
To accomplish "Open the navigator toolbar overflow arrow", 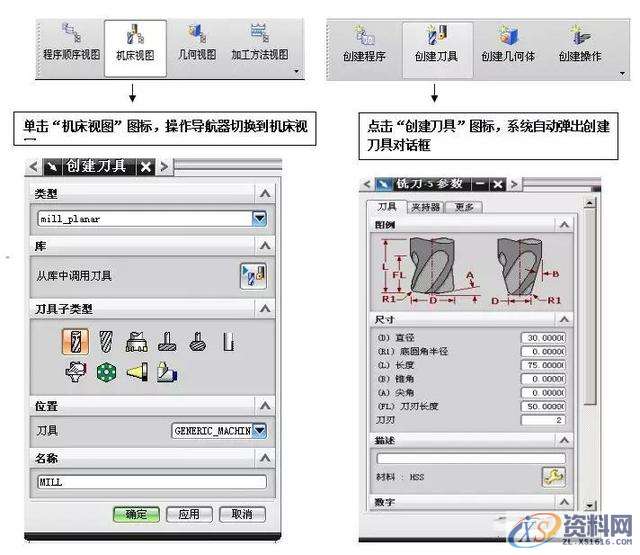I will 297,71.
